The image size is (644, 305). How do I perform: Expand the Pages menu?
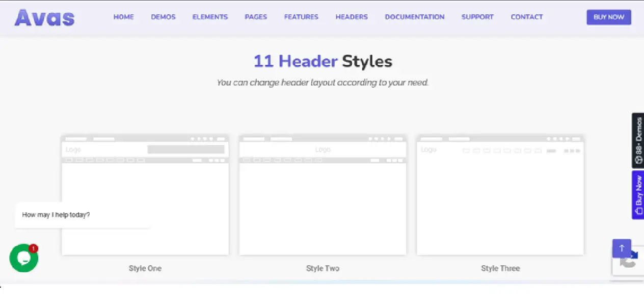click(x=256, y=17)
